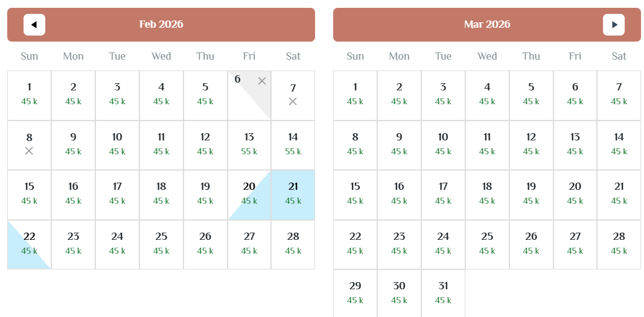Viewport: 644px width, 317px height.
Task: Select February 1 date cell
Action: click(29, 96)
